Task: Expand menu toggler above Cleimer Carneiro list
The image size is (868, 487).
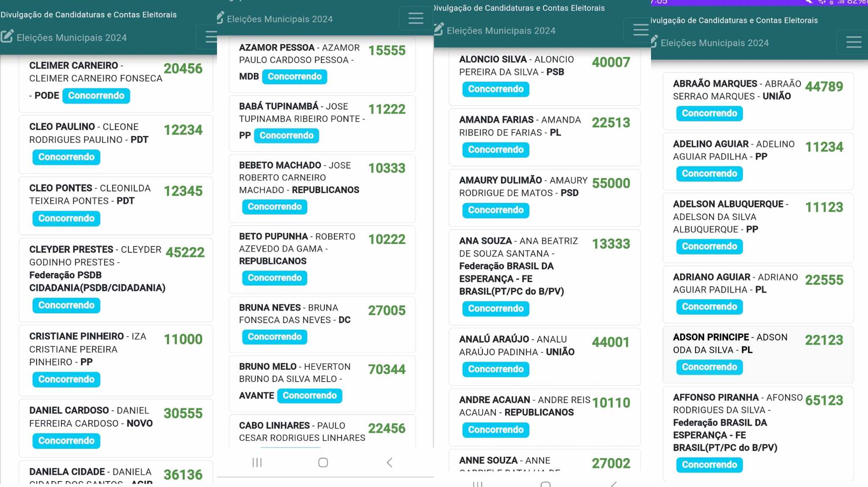Action: click(x=211, y=37)
